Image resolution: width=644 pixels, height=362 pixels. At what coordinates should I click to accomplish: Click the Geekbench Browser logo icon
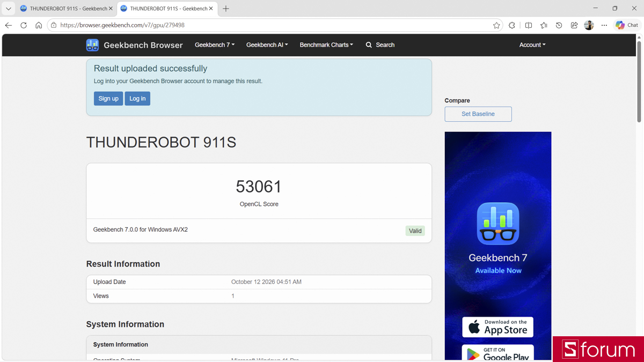point(92,45)
